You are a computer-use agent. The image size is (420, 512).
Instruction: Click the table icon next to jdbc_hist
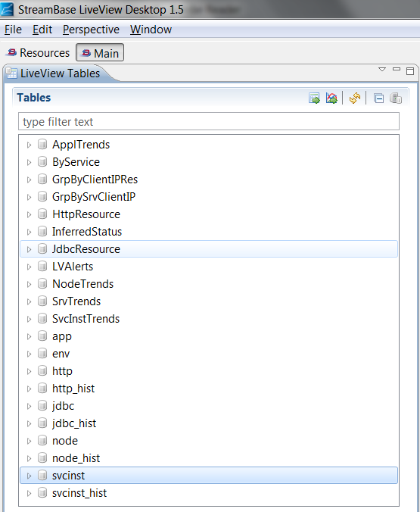pos(42,423)
